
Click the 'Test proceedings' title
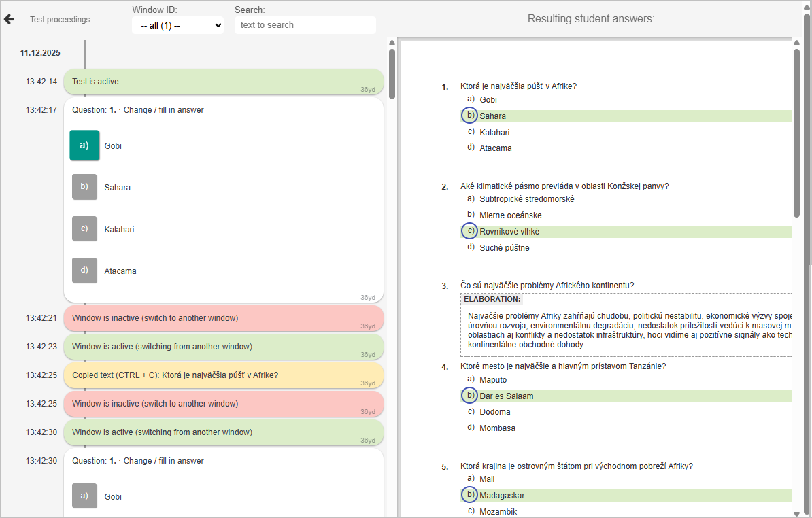click(60, 20)
